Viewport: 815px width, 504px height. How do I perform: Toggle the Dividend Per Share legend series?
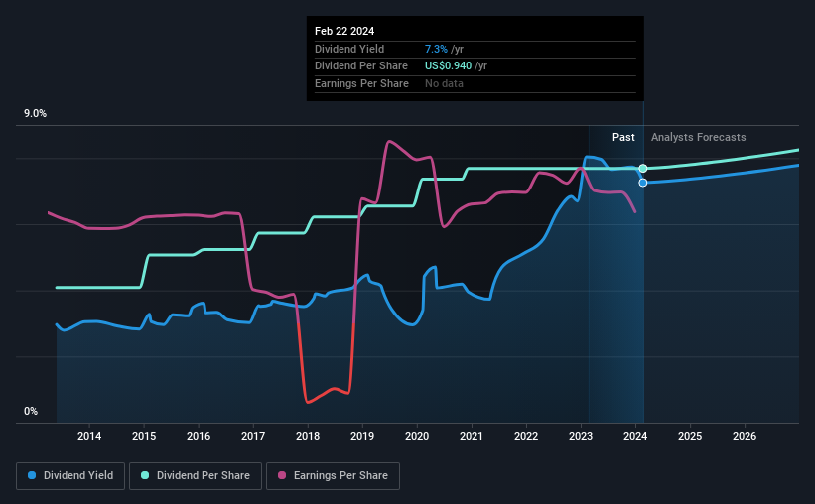tap(196, 476)
